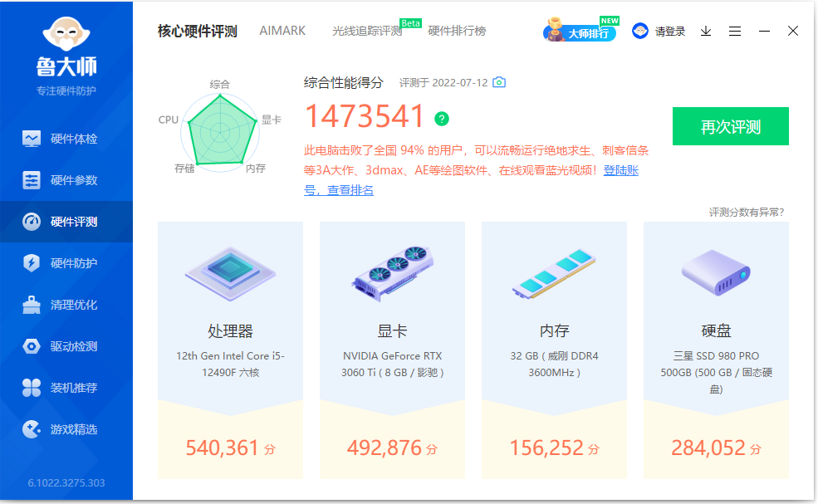The image size is (818, 504).
Task: Click the green question mark help icon
Action: (442, 119)
